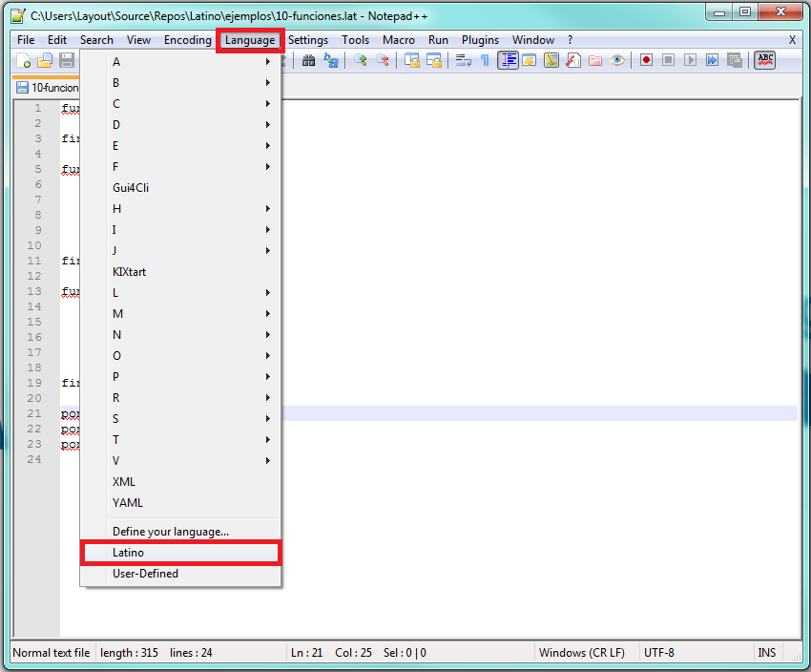Open the Edit menu
This screenshot has height=672, width=811.
point(57,40)
